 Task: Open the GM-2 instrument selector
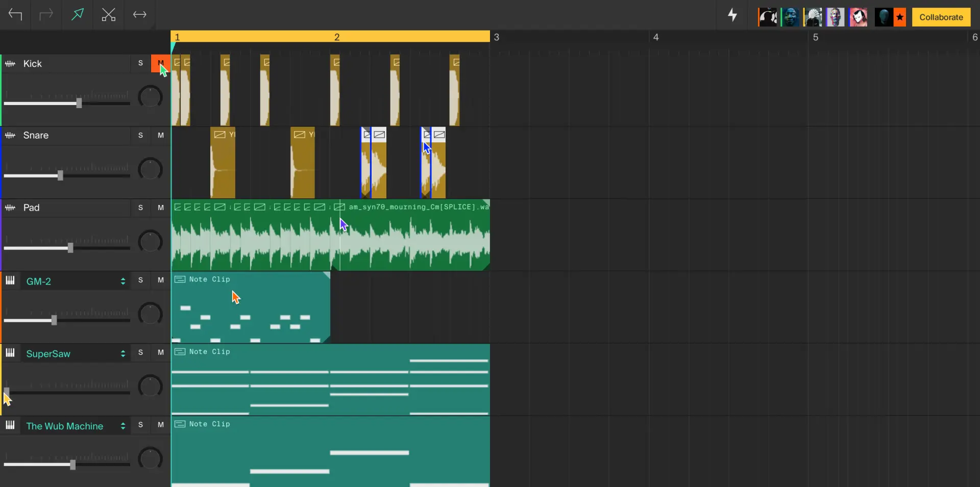[x=122, y=281]
